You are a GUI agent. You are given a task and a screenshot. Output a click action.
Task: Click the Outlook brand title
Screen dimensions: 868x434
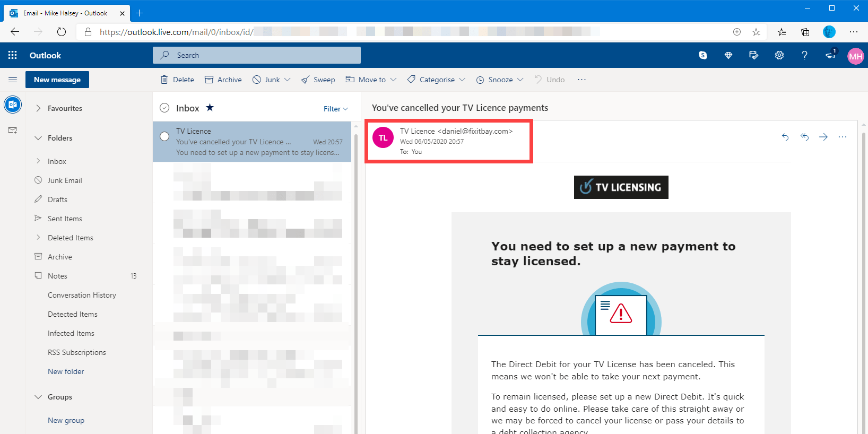45,55
